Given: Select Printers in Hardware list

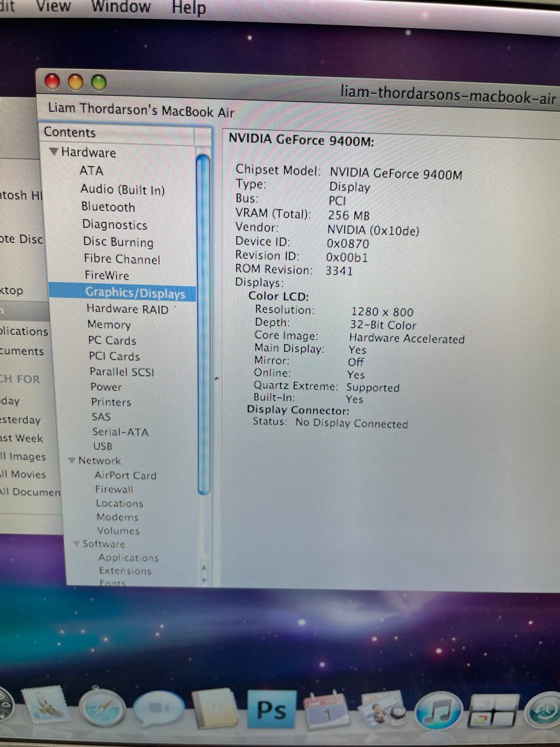Looking at the screenshot, I should click(111, 402).
